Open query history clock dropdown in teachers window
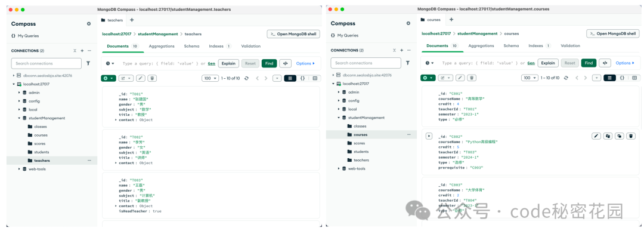 click(x=110, y=63)
